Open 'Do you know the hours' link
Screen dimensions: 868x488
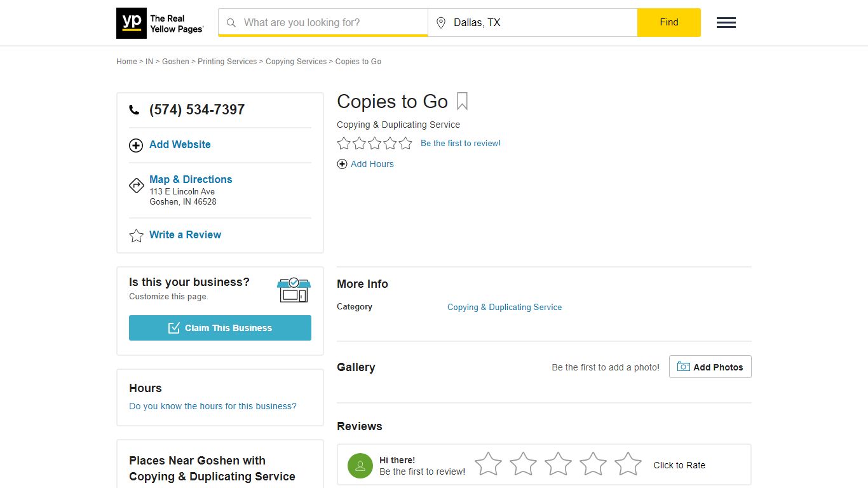coord(213,406)
